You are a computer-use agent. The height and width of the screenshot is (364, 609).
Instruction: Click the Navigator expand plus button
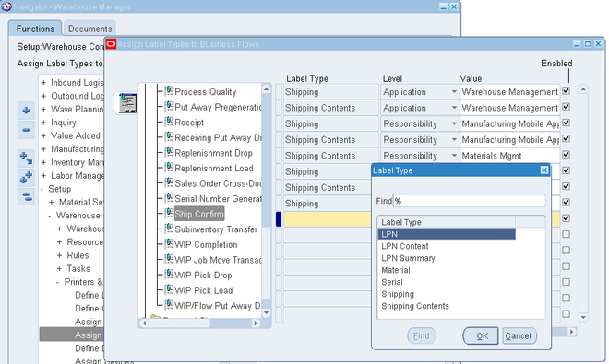26,111
